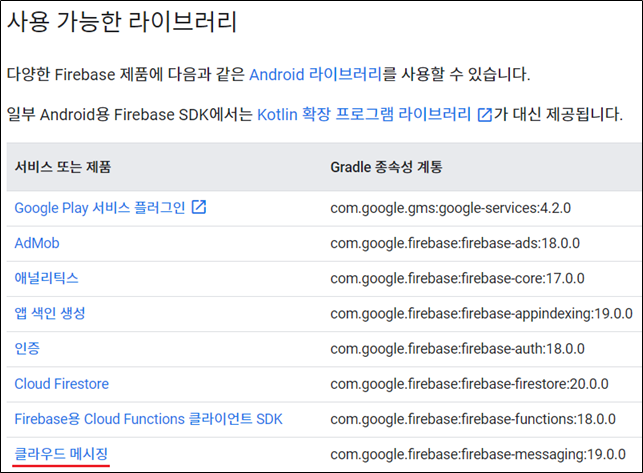Select text com.google.firebase:firebase-auth:18.0.0
Image resolution: width=643 pixels, height=473 pixels.
point(458,349)
